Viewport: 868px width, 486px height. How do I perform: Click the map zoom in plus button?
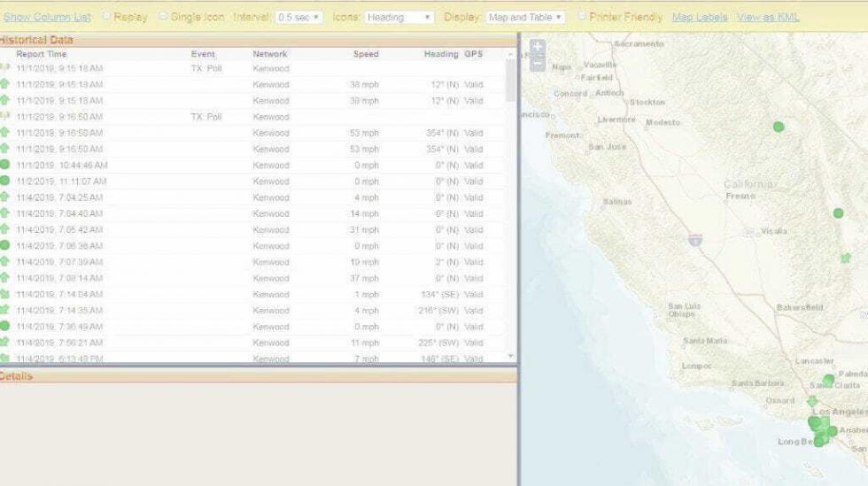(x=537, y=47)
